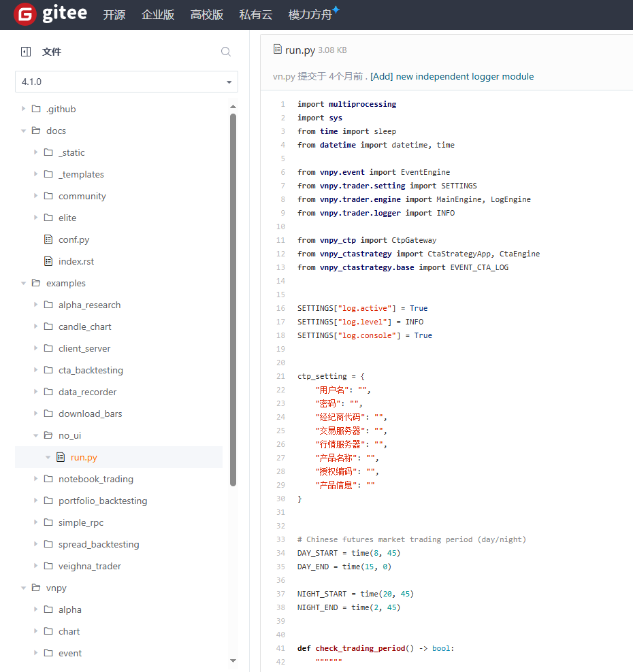This screenshot has width=633, height=672.
Task: Click the alpha_research folder icon
Action: 48,304
